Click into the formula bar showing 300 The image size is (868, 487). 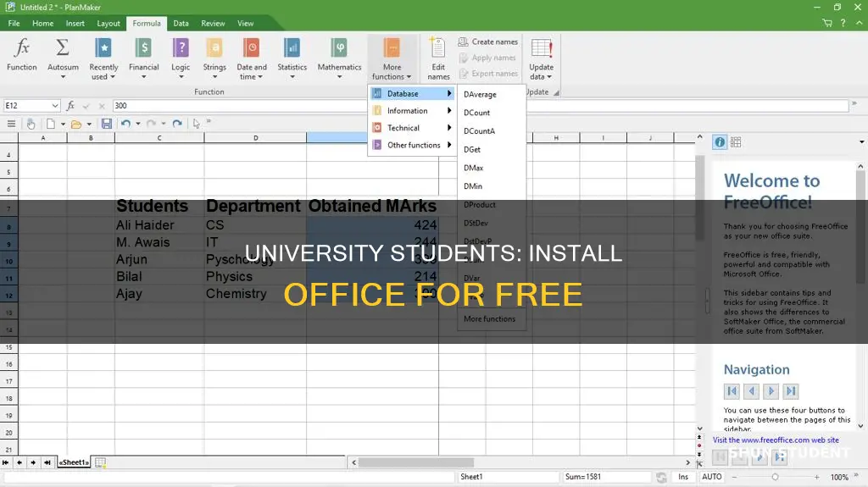coord(480,105)
